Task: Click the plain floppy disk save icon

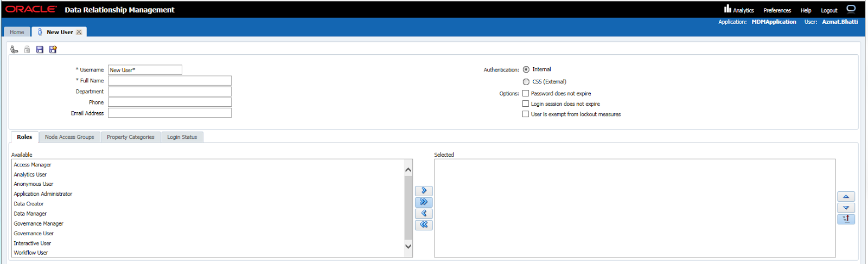Action: [x=40, y=49]
